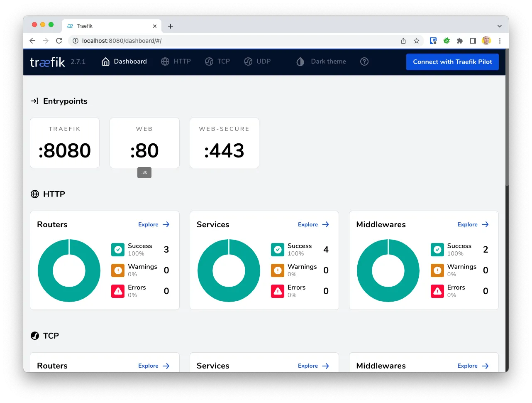Click the browser reload icon
Screen dimensions: 532x403
[59, 41]
